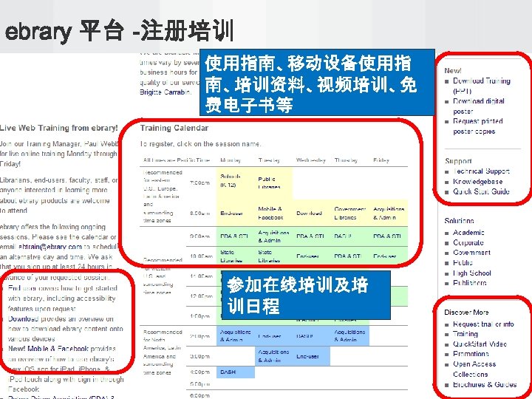Click the Tuesday column header

point(270,160)
